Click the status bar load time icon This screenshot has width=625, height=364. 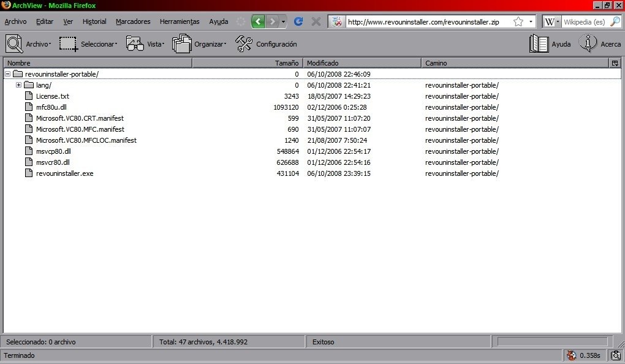(x=572, y=355)
